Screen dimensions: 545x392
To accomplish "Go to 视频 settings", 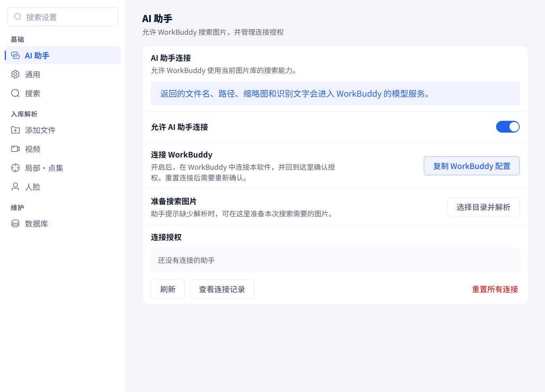I will coord(63,149).
